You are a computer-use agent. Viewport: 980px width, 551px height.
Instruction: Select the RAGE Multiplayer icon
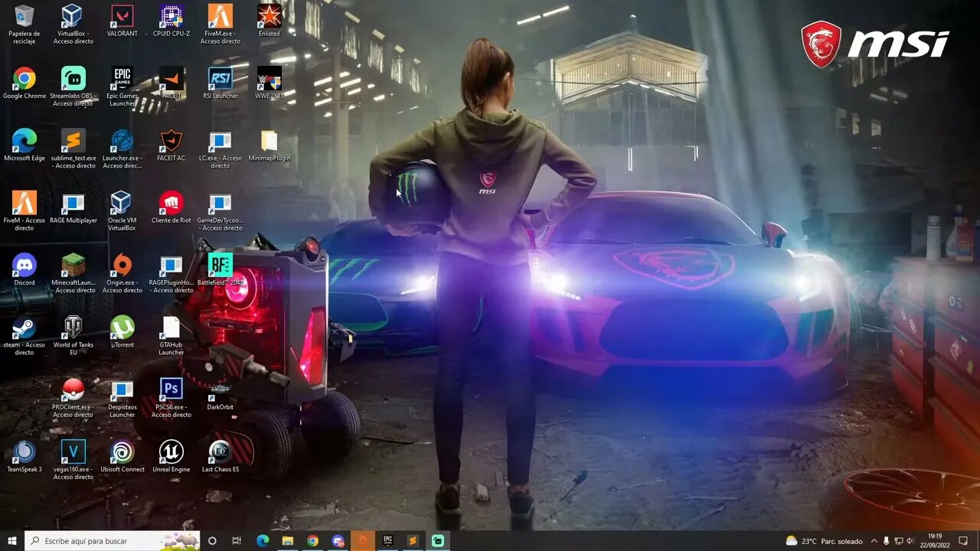[x=73, y=207]
